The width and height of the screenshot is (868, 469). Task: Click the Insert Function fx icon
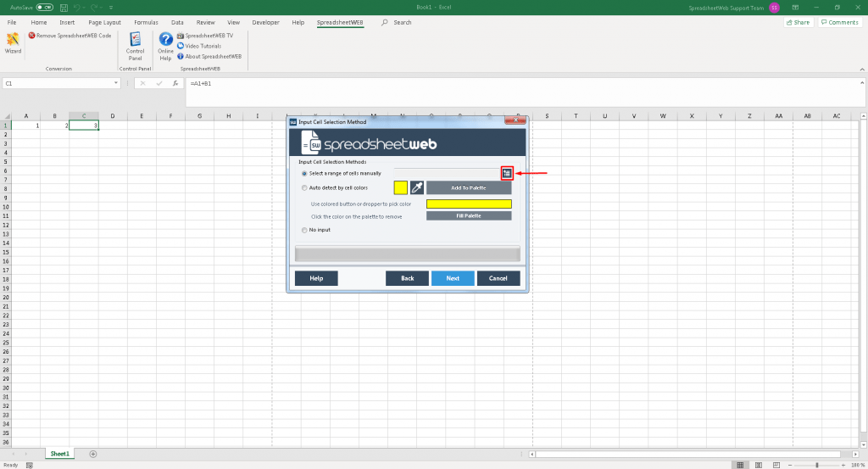click(175, 83)
